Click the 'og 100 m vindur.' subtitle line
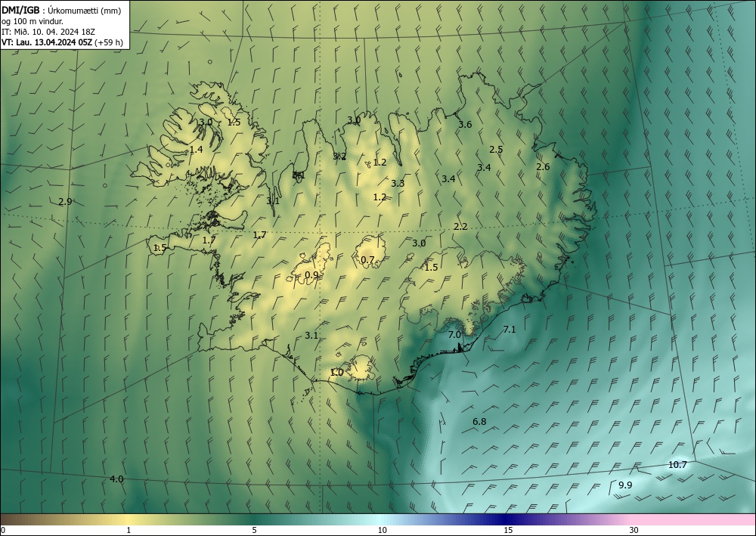 click(x=33, y=21)
